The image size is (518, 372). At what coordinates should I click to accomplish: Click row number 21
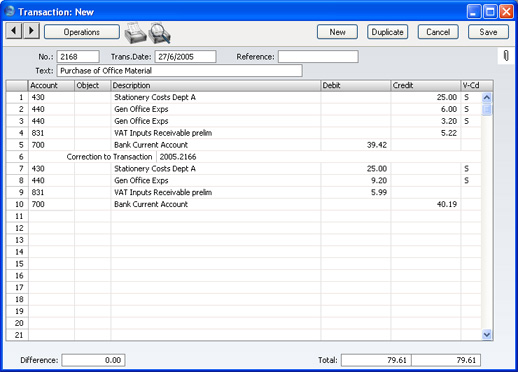(19, 335)
